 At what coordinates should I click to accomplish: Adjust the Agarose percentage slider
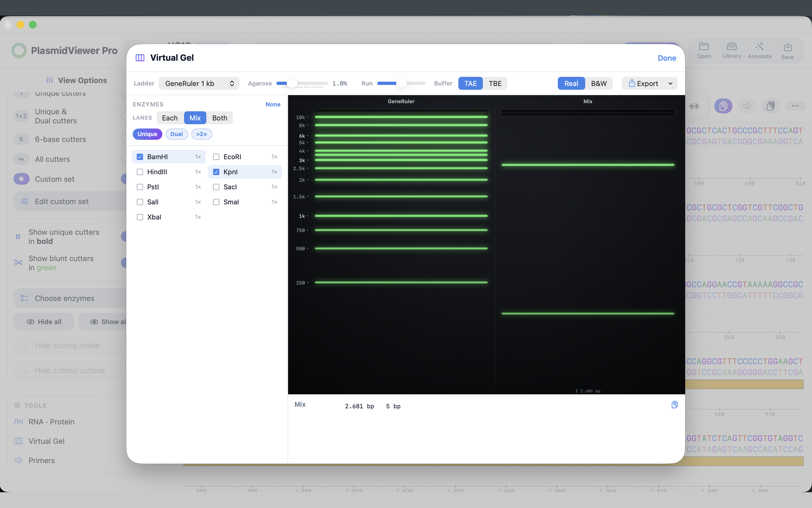tap(302, 83)
